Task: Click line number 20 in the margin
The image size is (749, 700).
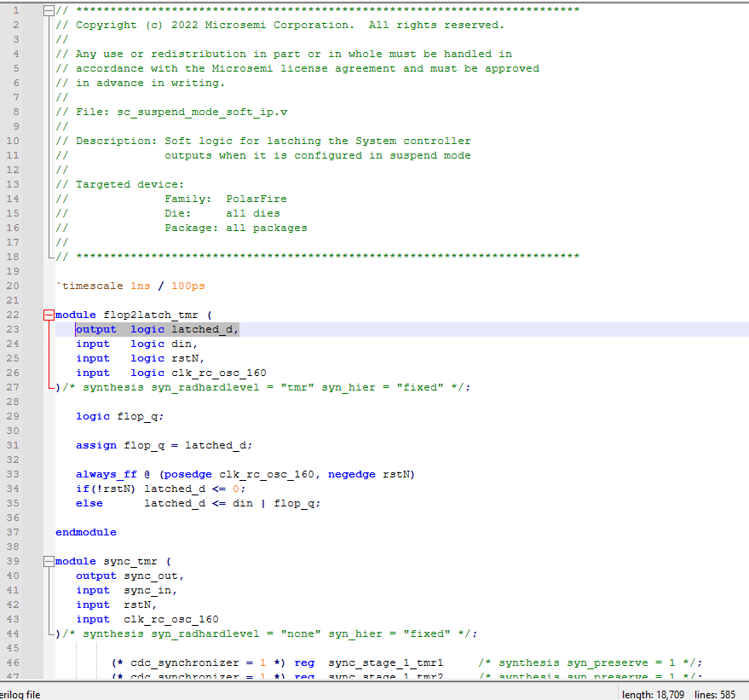Action: [13, 286]
